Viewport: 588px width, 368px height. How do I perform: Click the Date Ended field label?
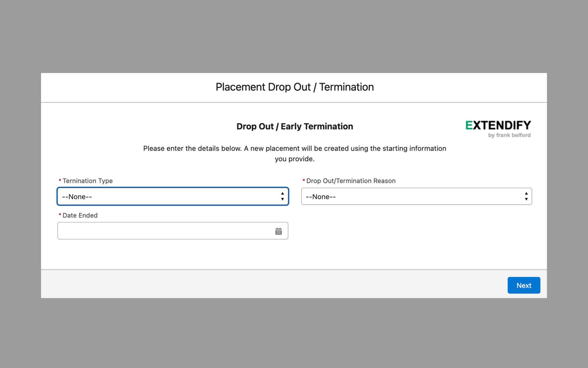coord(80,216)
